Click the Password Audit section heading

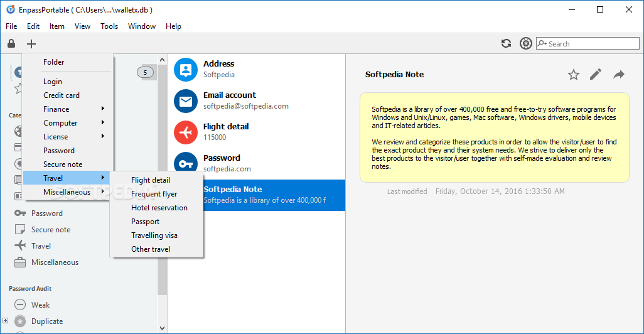[x=30, y=288]
